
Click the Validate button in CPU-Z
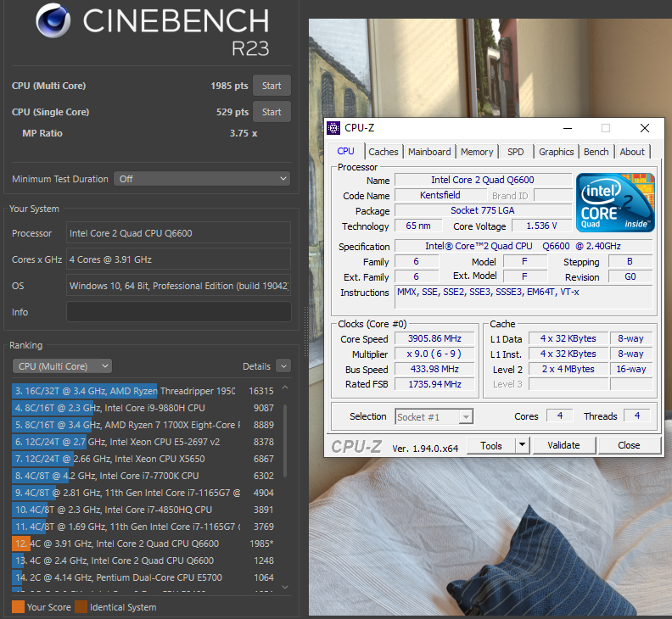click(563, 445)
